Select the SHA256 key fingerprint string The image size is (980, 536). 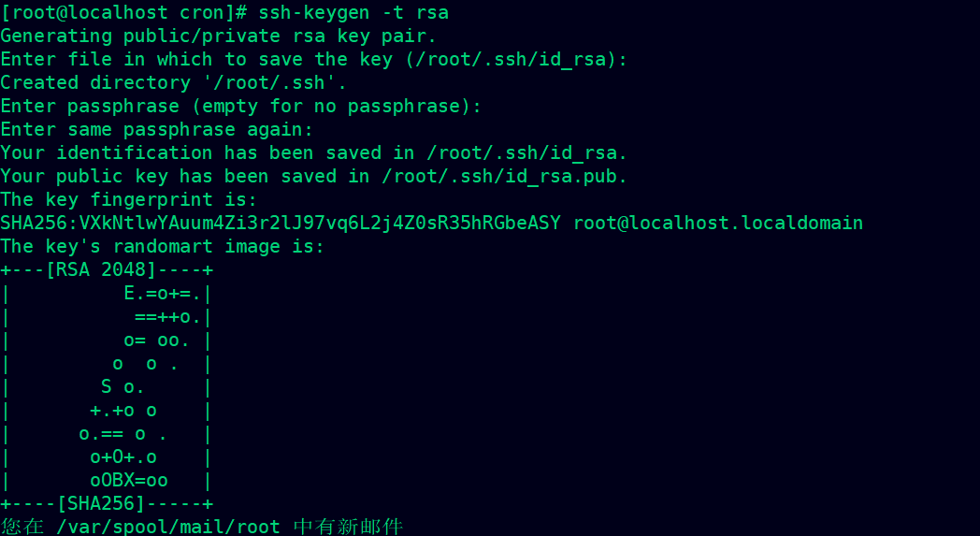[280, 223]
